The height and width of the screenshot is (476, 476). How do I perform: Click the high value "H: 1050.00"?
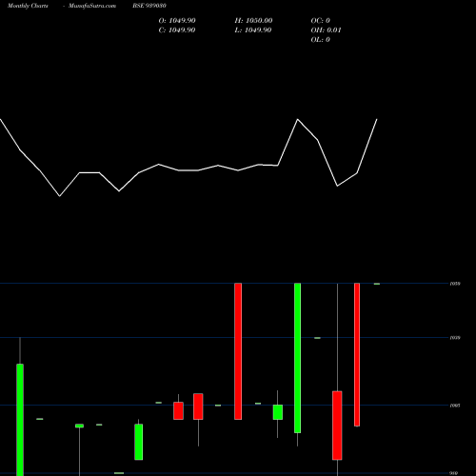click(253, 21)
